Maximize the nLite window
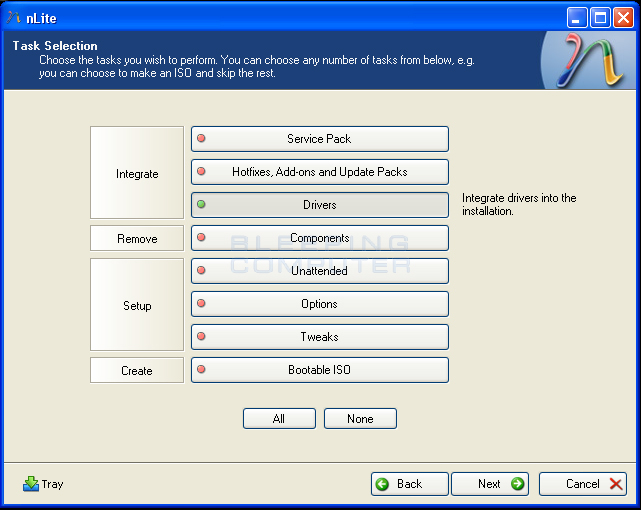641x510 pixels. [x=600, y=18]
